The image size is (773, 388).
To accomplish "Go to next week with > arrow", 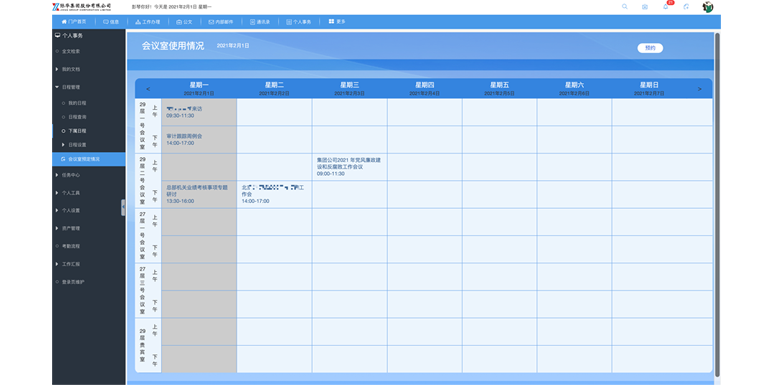I will pyautogui.click(x=699, y=89).
